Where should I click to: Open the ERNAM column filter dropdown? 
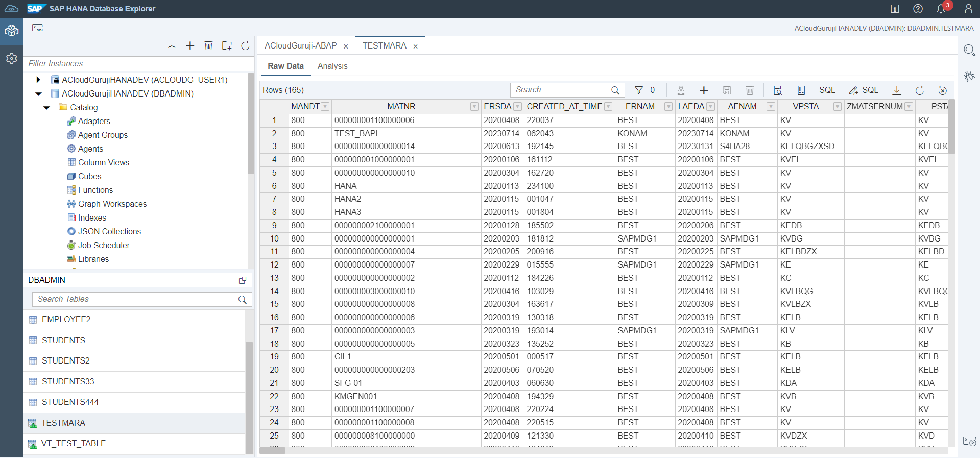tap(668, 107)
